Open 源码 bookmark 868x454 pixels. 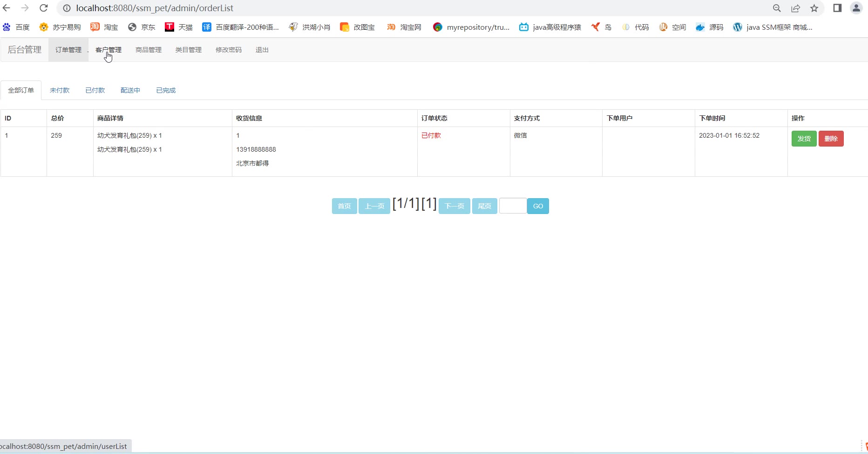click(710, 27)
